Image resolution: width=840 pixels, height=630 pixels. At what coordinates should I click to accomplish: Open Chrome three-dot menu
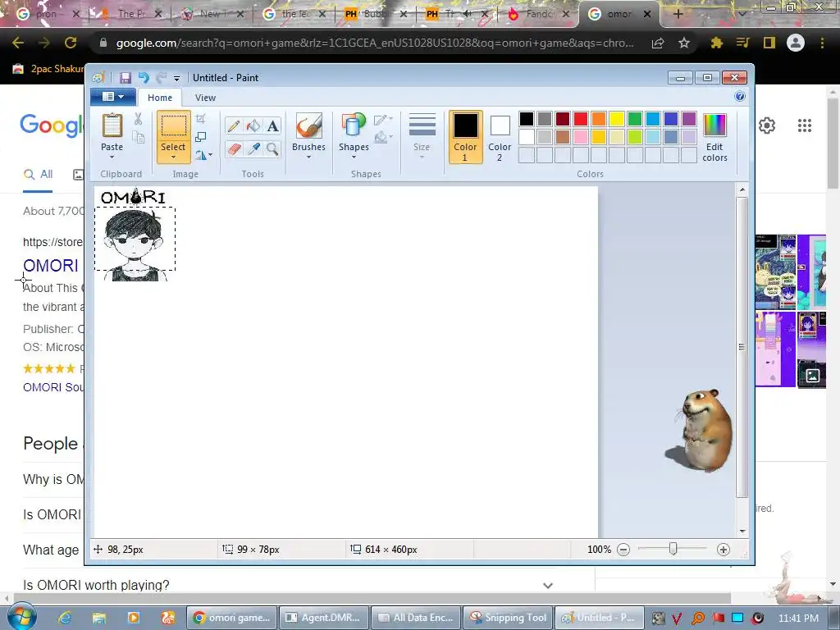tap(822, 43)
